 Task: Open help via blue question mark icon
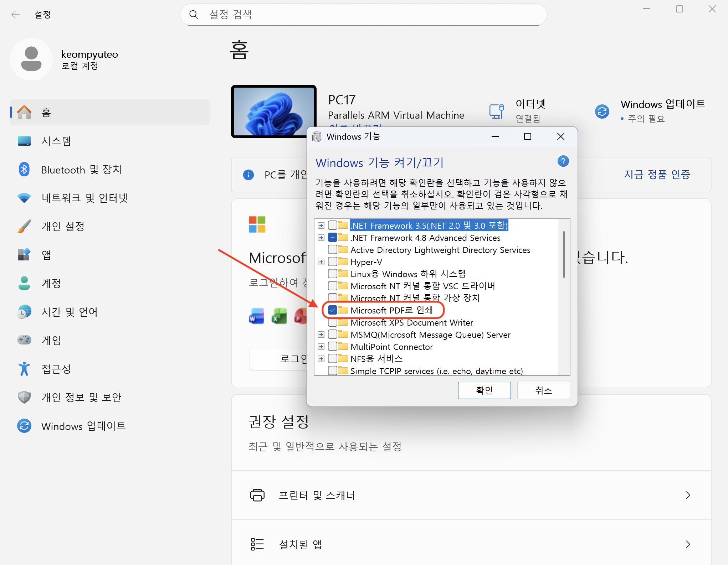coord(563,161)
